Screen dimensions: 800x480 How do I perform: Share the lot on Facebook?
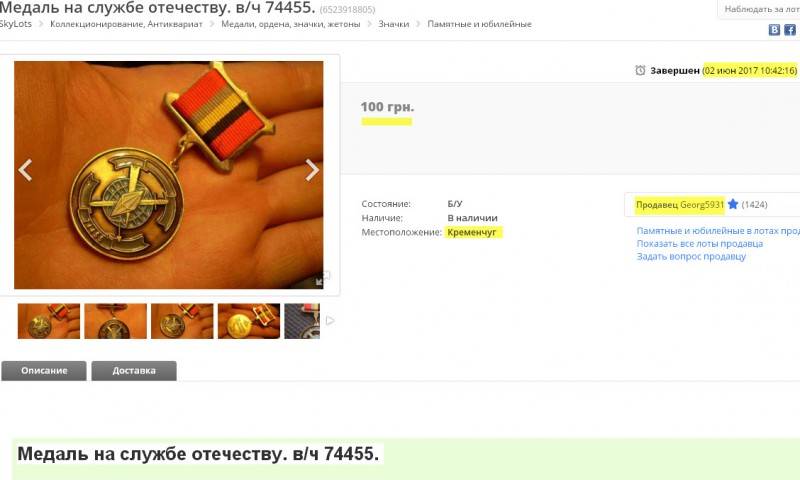789,30
